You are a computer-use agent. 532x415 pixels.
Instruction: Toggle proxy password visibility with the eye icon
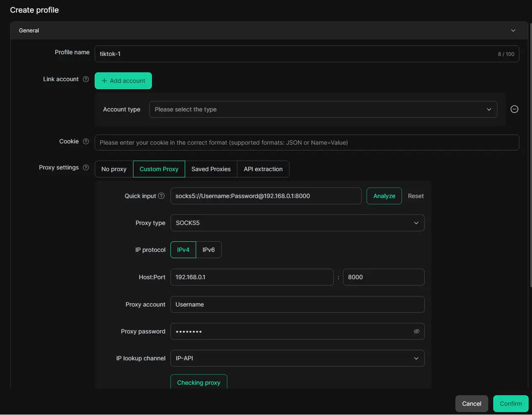tap(417, 331)
